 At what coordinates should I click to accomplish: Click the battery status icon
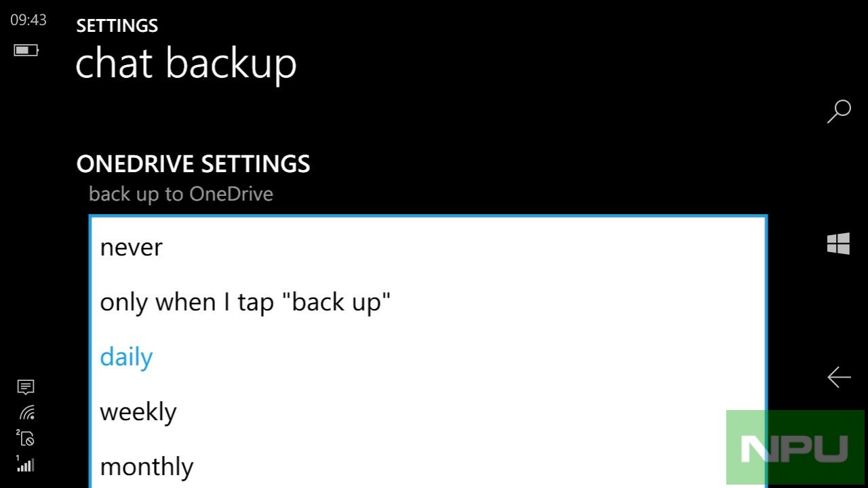click(26, 50)
